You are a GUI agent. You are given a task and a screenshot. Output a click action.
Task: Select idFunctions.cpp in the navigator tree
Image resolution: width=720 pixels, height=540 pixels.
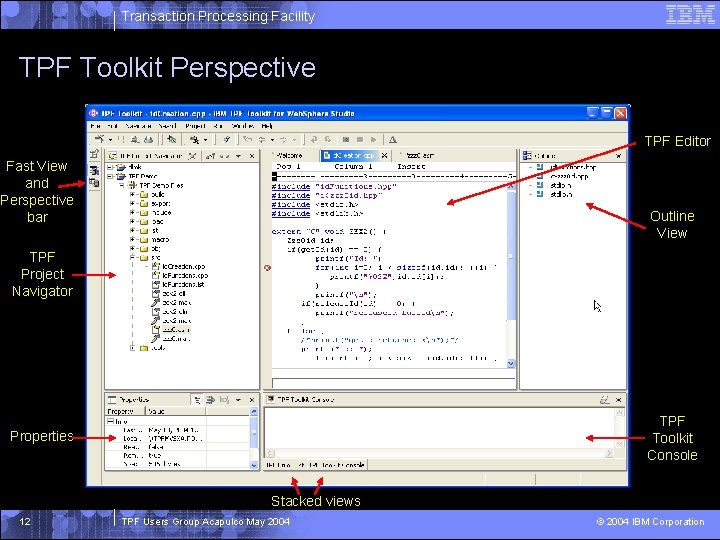186,276
